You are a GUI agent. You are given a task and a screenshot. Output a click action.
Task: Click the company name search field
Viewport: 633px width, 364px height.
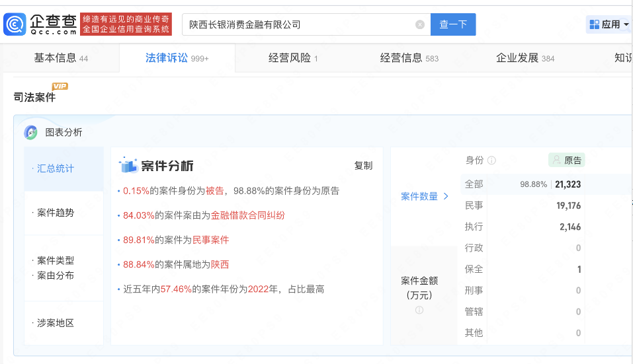306,24
